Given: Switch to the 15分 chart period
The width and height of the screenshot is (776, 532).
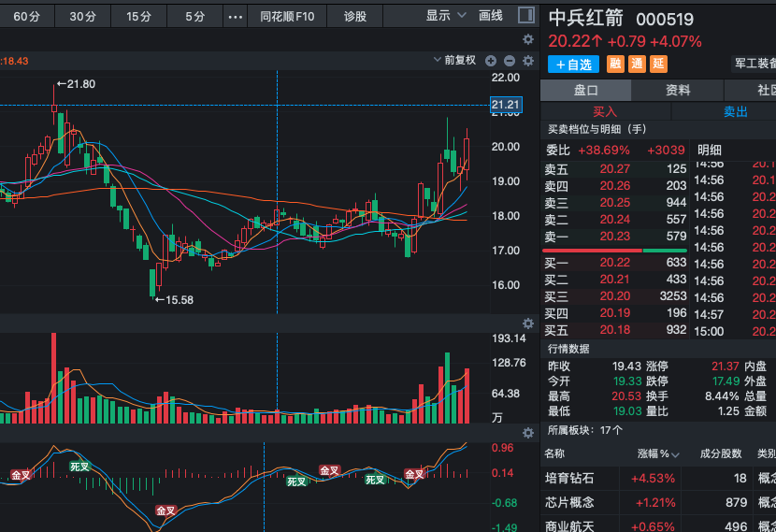Looking at the screenshot, I should click(x=138, y=16).
